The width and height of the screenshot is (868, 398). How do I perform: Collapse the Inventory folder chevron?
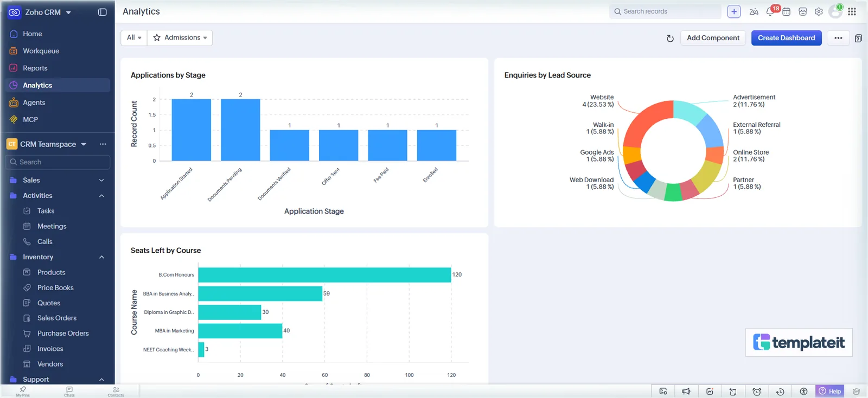[x=101, y=257]
